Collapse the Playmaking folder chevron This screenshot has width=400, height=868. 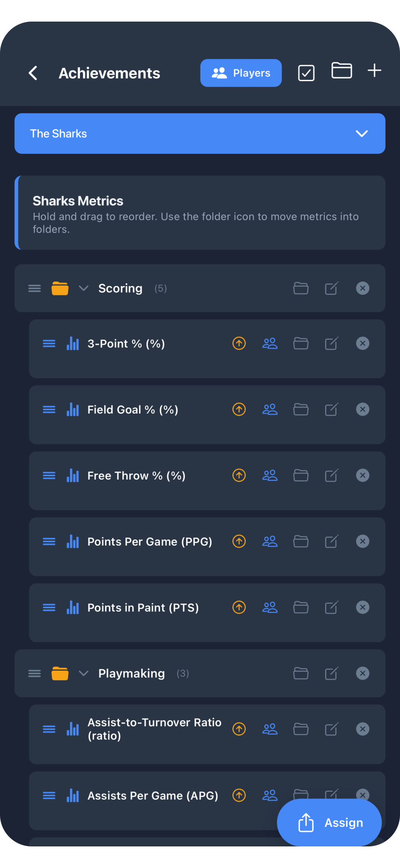tap(84, 673)
